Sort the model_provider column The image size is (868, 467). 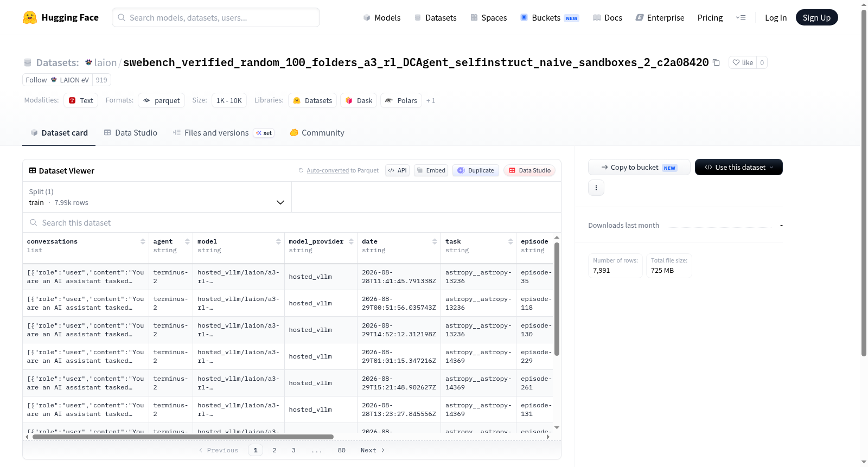[x=351, y=241]
